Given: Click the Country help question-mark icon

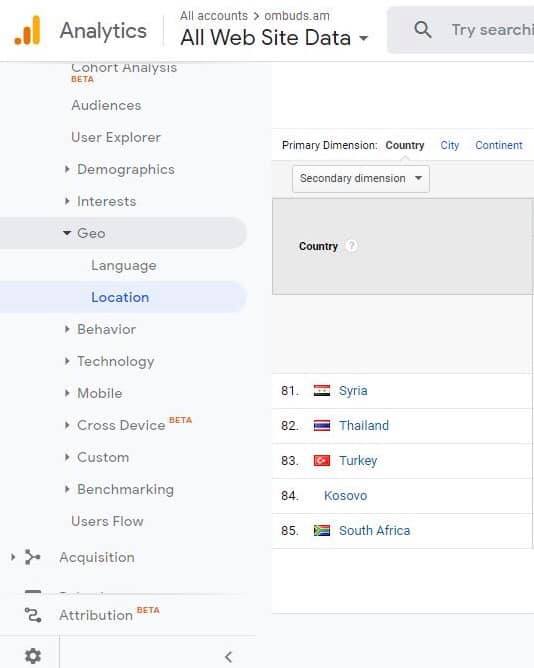Looking at the screenshot, I should coord(352,246).
